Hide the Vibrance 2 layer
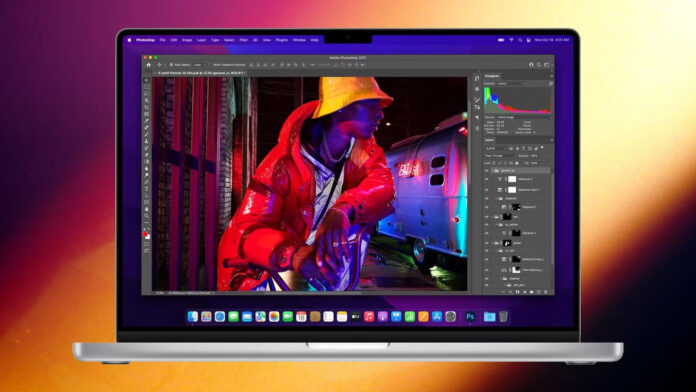This screenshot has width=696, height=392. 486,179
